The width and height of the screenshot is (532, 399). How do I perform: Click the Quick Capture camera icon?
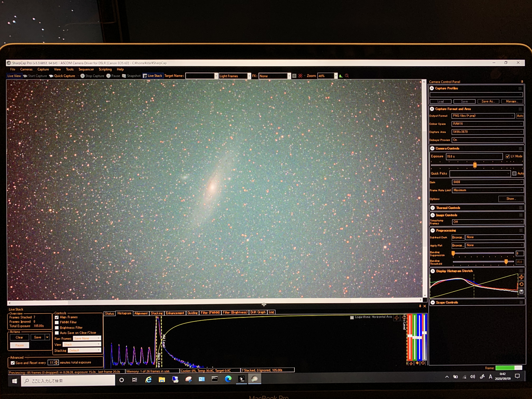51,76
